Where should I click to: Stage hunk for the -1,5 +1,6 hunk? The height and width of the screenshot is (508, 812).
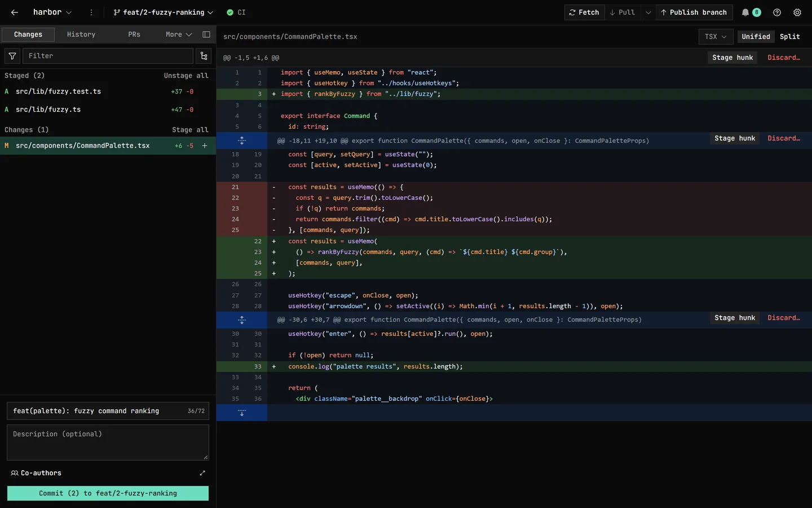(x=732, y=58)
